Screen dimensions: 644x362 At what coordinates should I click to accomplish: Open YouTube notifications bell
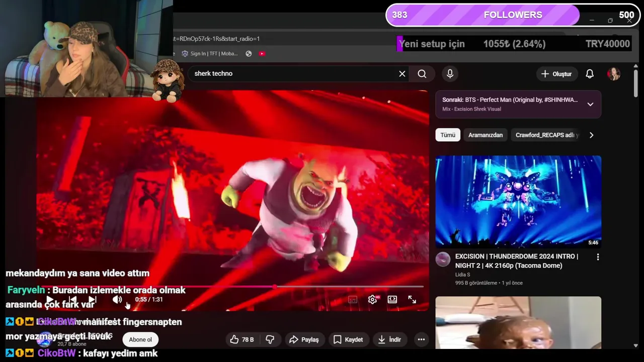click(x=590, y=74)
